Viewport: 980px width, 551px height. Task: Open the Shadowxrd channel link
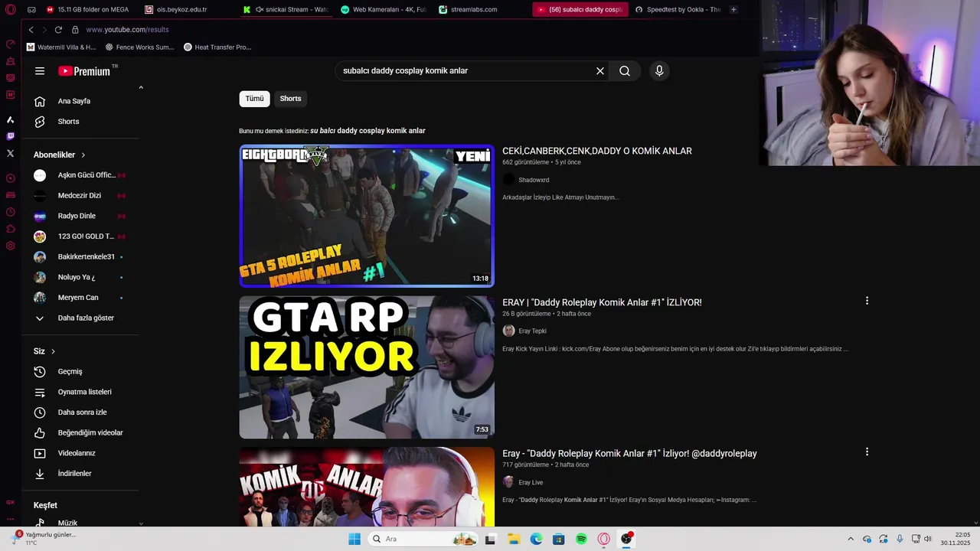click(534, 180)
